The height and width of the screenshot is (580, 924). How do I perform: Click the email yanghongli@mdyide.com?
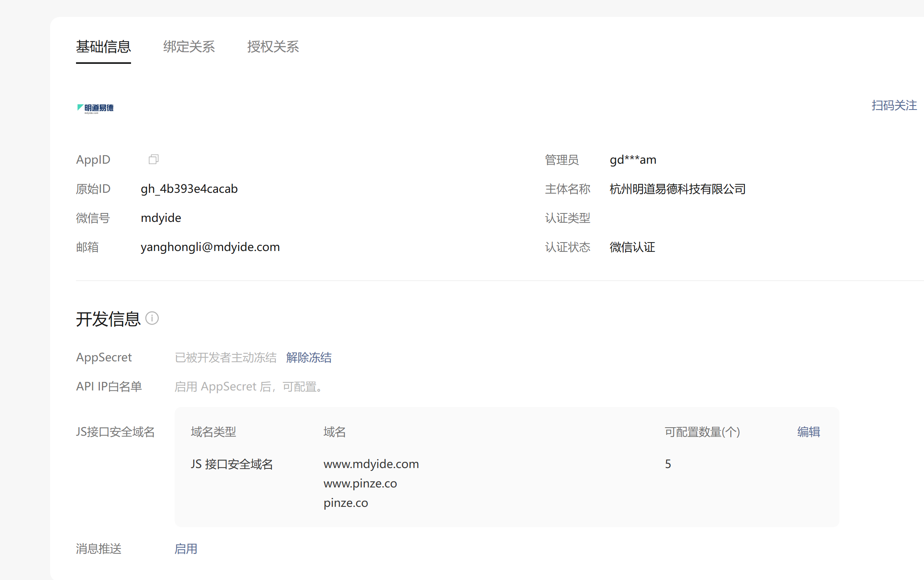210,247
